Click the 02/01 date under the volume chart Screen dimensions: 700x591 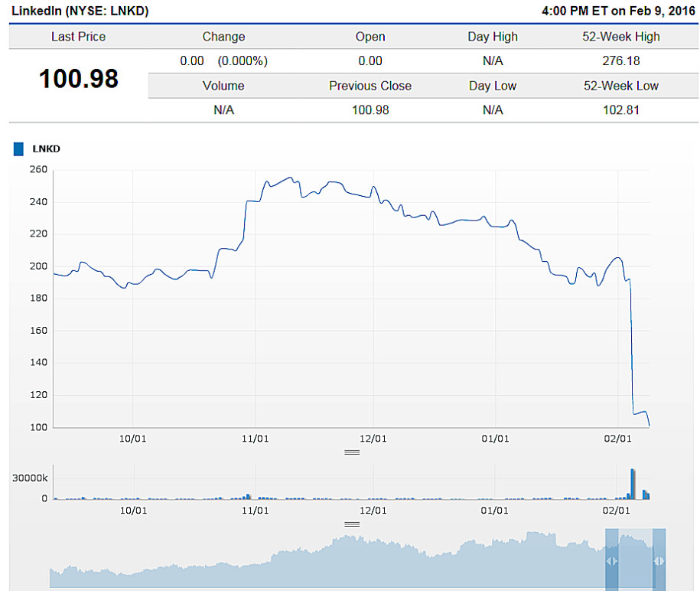click(x=617, y=511)
